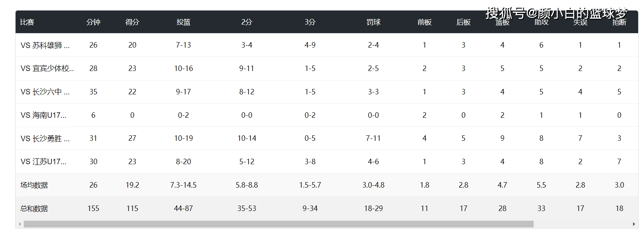The height and width of the screenshot is (234, 644).
Task: Open the VS 宜宾少体校 game entry
Action: (47, 69)
